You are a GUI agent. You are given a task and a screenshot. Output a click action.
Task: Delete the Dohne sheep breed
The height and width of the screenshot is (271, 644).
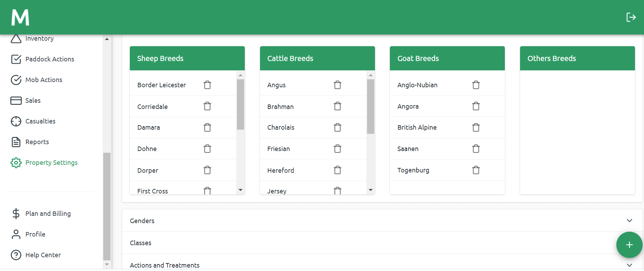[207, 149]
